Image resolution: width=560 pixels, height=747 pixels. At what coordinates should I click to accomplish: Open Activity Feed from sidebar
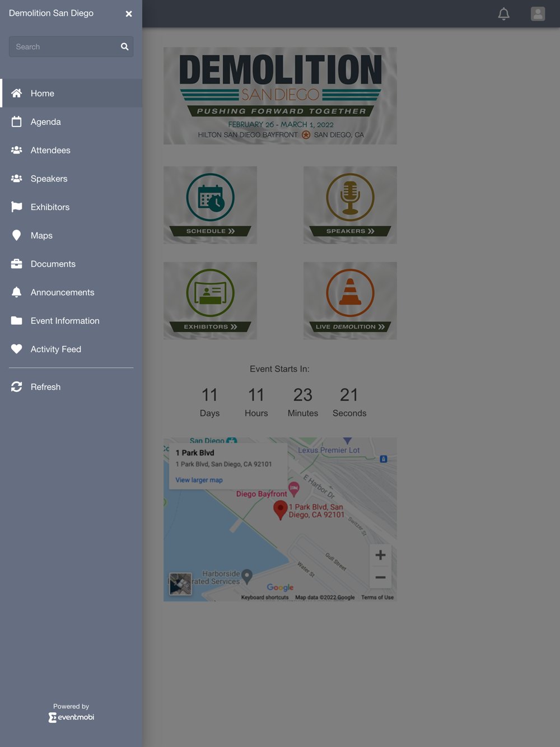pos(71,349)
